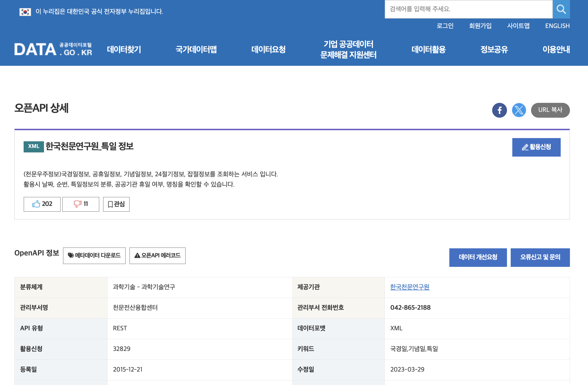Select department 천문전산융합센터

[x=135, y=307]
